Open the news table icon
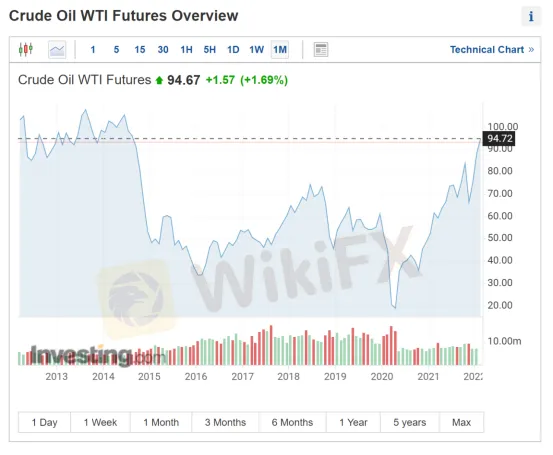Viewport: 553px width, 455px height. coord(321,49)
